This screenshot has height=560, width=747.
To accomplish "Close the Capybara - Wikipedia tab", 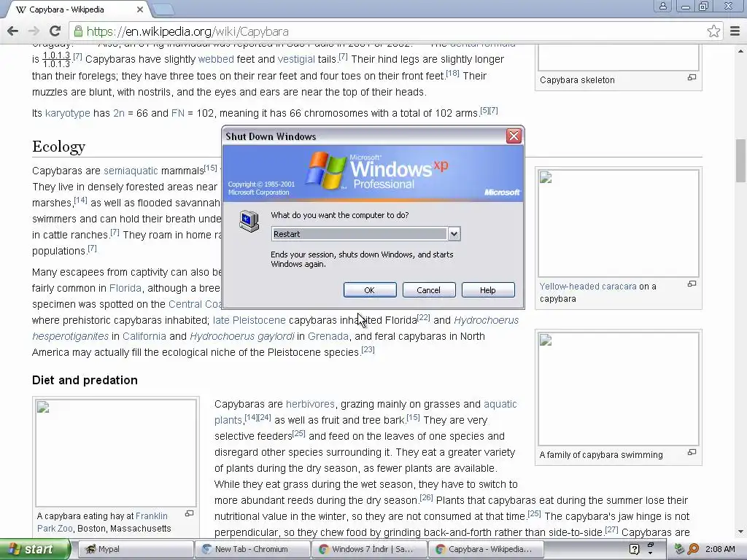I will pos(139,9).
